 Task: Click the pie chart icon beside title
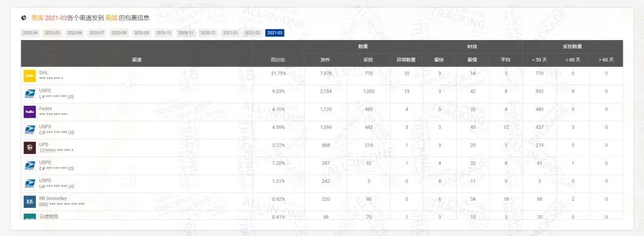(24, 18)
